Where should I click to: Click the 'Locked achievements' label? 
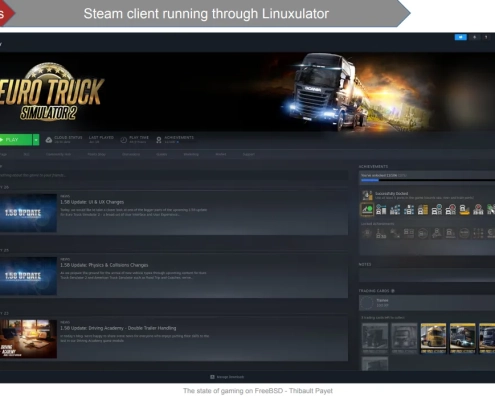377,224
